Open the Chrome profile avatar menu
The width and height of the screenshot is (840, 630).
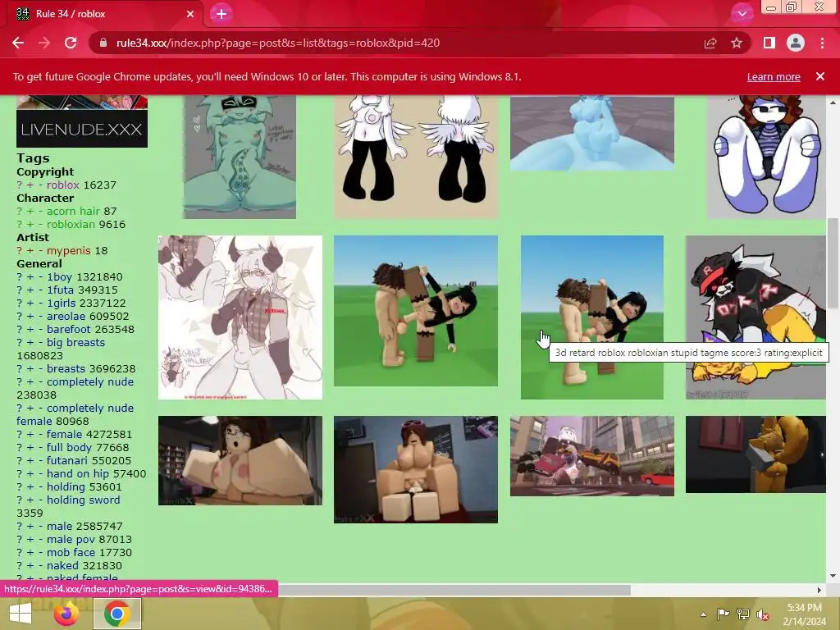pyautogui.click(x=796, y=43)
